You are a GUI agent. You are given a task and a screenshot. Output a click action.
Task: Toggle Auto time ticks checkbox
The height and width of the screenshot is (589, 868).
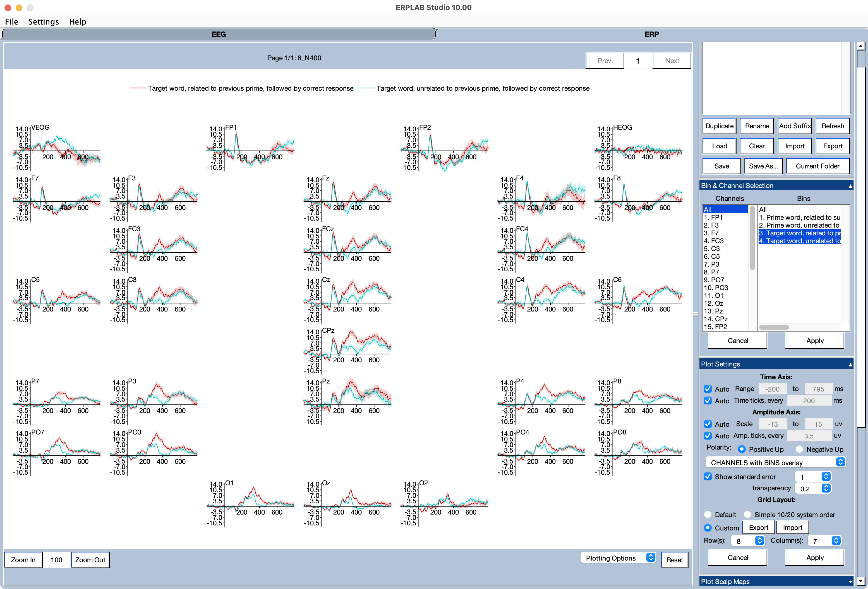[x=708, y=400]
